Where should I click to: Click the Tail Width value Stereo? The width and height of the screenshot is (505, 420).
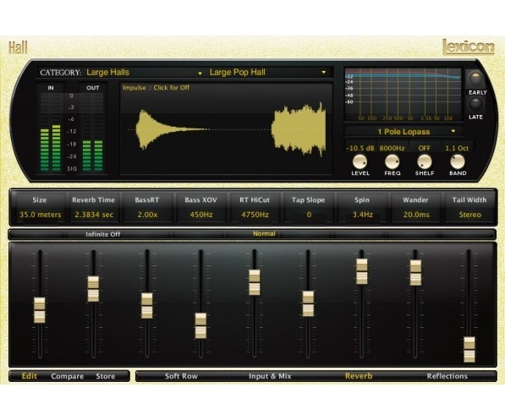click(469, 215)
